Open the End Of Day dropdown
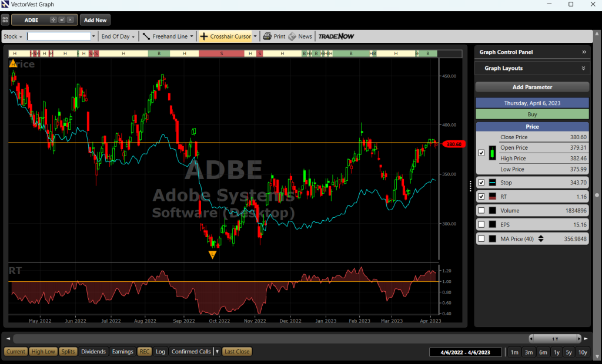602x364 pixels. (118, 36)
